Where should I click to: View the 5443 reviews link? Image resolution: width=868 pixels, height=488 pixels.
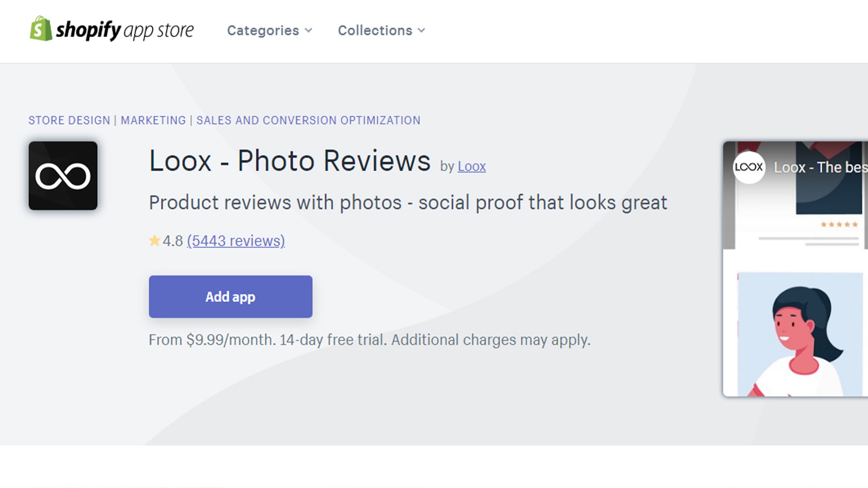pos(236,241)
